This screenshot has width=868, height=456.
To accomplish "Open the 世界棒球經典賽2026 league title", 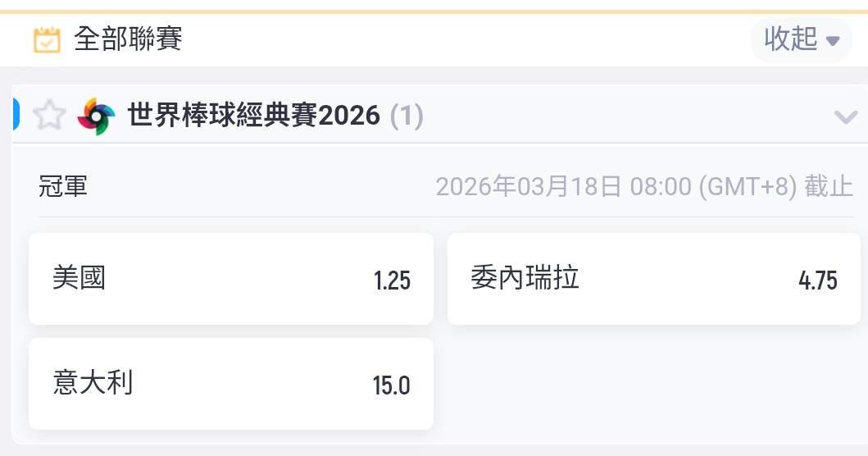I will (x=254, y=116).
